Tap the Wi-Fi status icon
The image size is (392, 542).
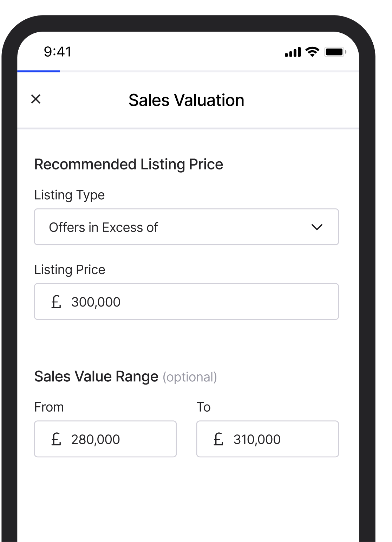point(312,52)
